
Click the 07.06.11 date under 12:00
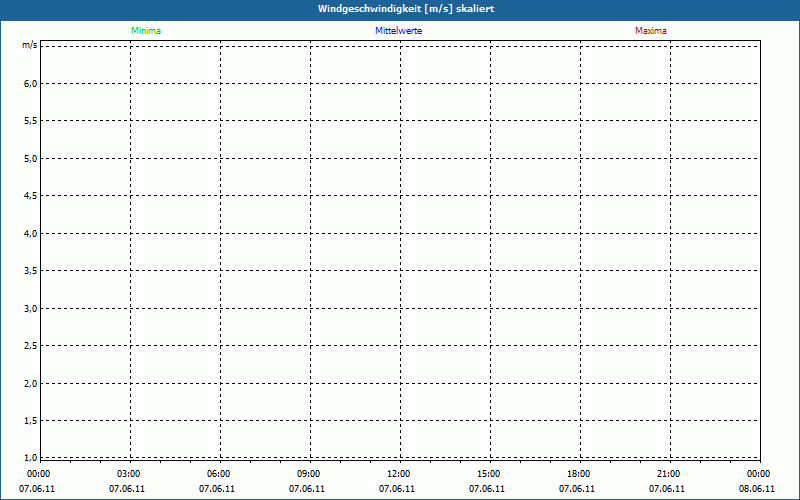pyautogui.click(x=396, y=489)
